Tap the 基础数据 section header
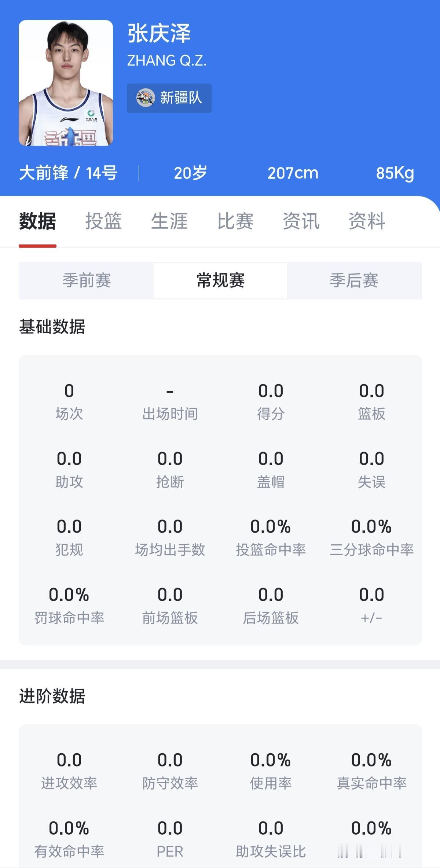Image resolution: width=440 pixels, height=868 pixels. pyautogui.click(x=52, y=327)
